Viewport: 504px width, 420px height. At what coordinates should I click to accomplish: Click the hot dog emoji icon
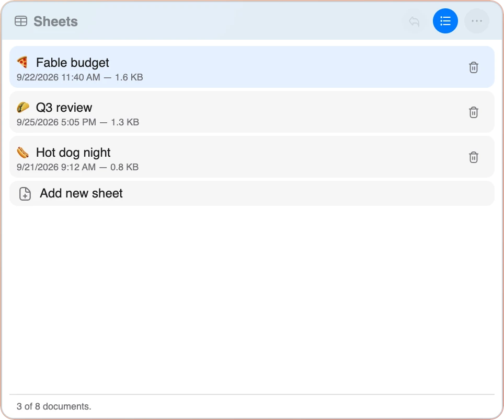pos(22,152)
